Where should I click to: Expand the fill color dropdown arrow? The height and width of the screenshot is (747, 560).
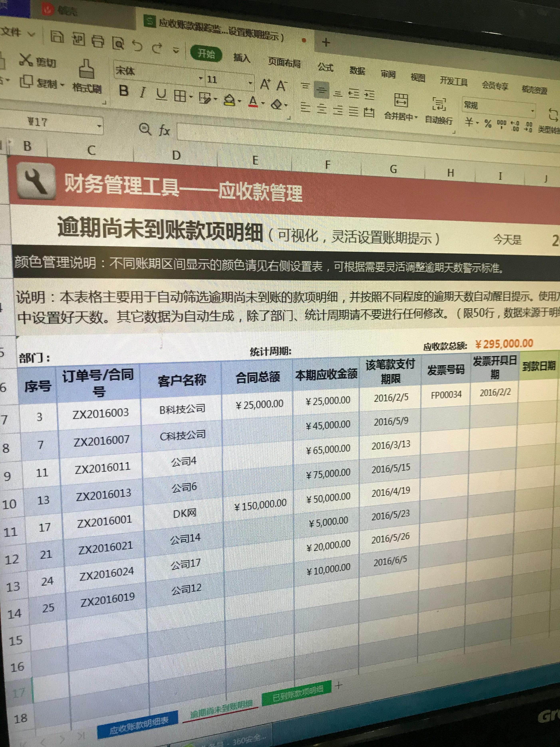[239, 101]
